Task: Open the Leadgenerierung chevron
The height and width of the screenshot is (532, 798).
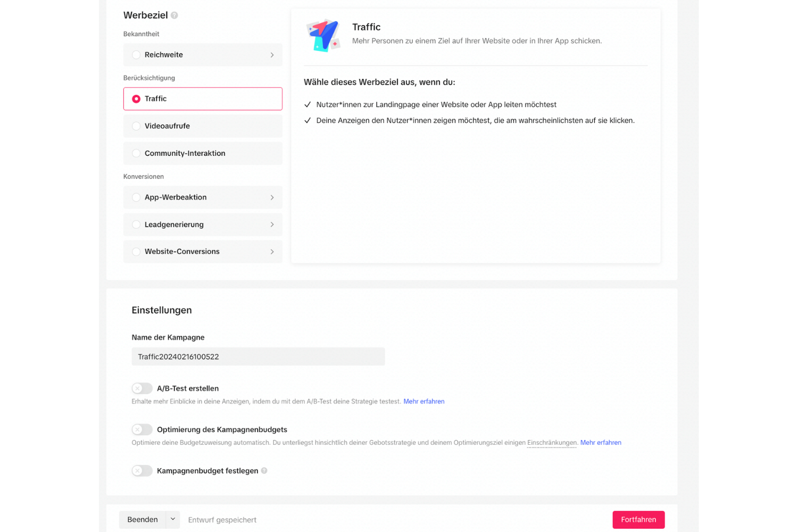Action: [x=272, y=225]
